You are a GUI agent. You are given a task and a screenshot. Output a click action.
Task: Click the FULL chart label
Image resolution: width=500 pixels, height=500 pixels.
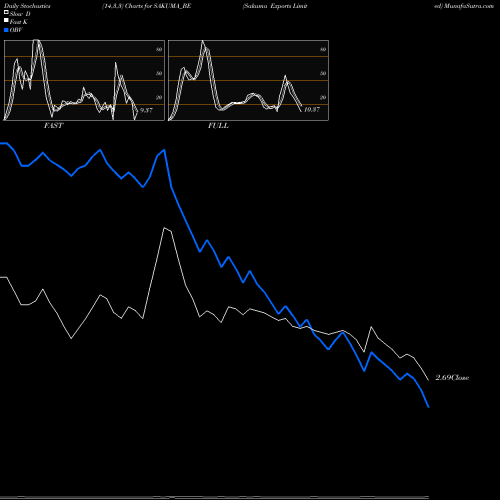click(x=218, y=125)
